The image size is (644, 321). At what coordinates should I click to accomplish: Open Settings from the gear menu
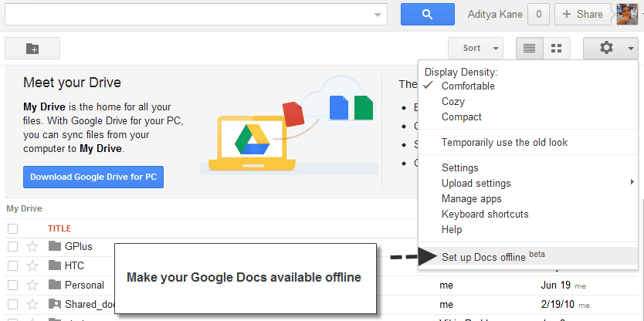459,168
